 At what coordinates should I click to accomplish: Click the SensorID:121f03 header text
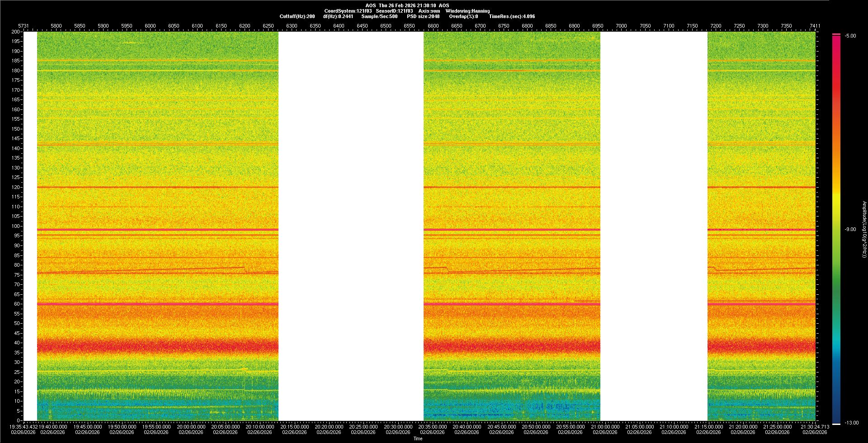(x=394, y=11)
